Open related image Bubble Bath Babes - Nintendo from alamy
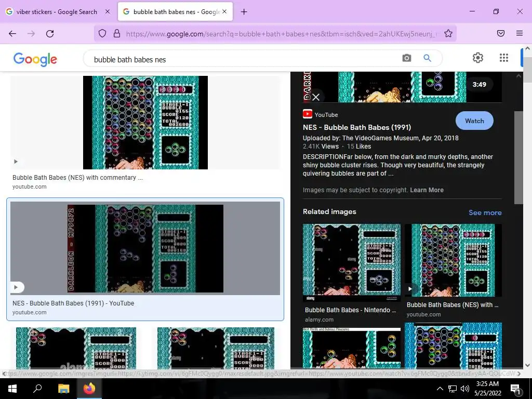 coord(352,262)
